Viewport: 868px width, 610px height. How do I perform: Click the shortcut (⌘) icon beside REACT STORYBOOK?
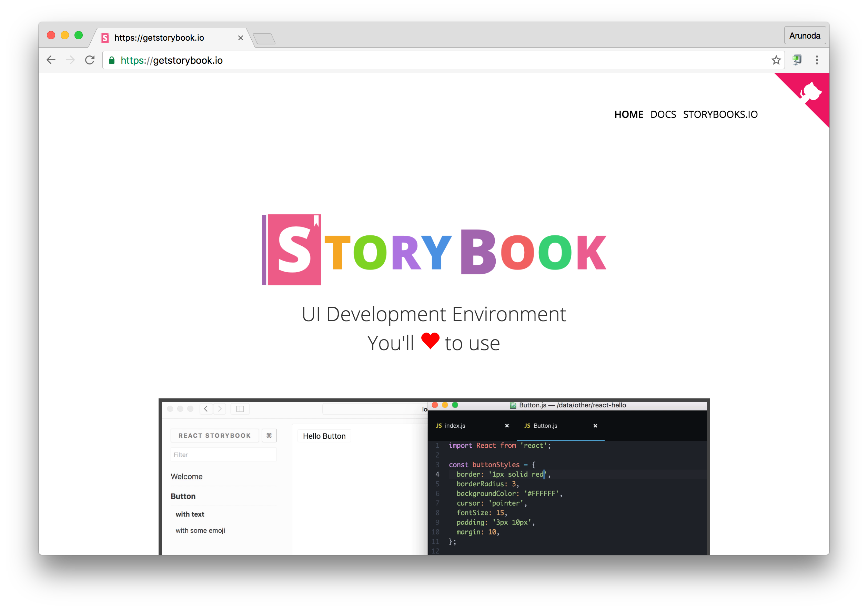coord(269,435)
